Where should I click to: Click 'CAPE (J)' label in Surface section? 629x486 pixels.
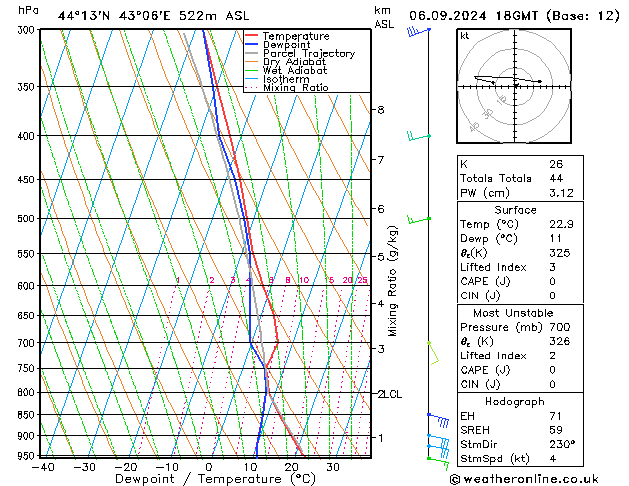click(485, 281)
